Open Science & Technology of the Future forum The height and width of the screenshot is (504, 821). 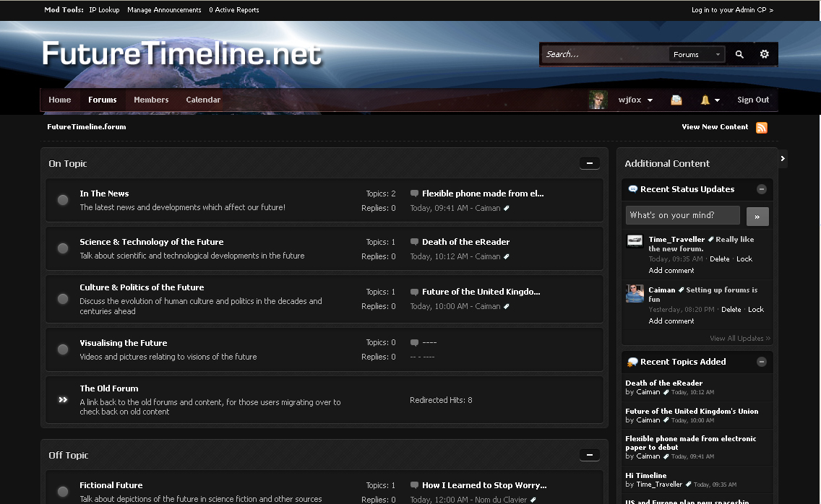coord(151,242)
